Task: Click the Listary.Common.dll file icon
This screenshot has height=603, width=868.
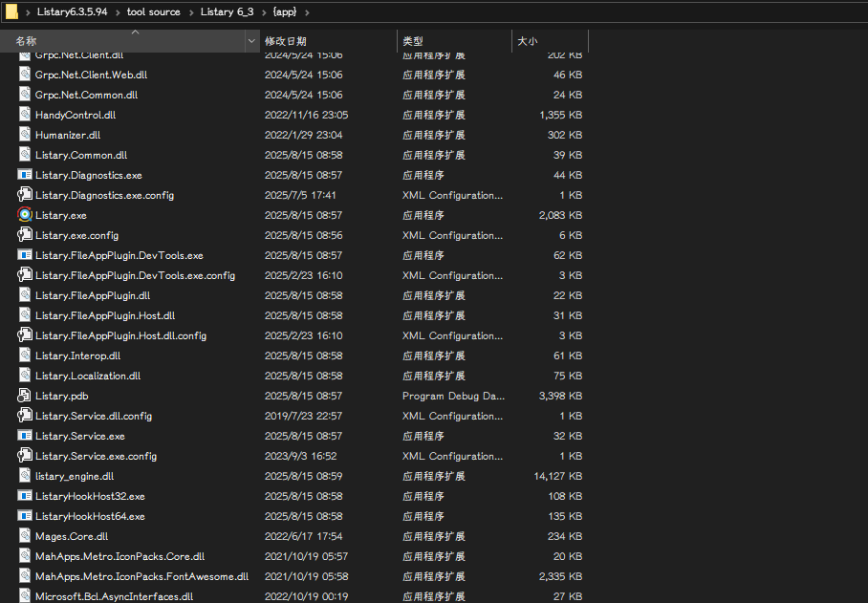Action: coord(25,155)
